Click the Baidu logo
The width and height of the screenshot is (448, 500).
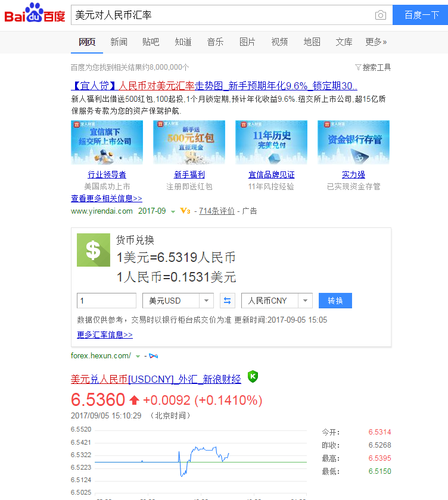coord(35,13)
